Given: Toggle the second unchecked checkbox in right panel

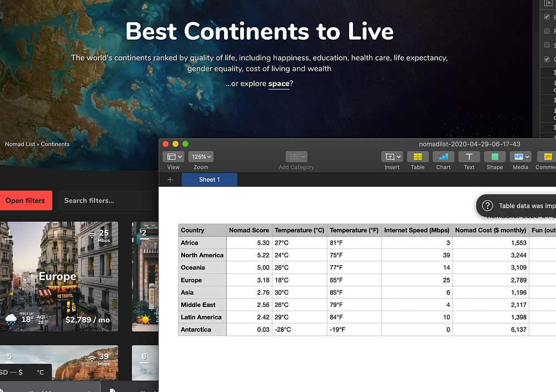Looking at the screenshot, I should (547, 31).
